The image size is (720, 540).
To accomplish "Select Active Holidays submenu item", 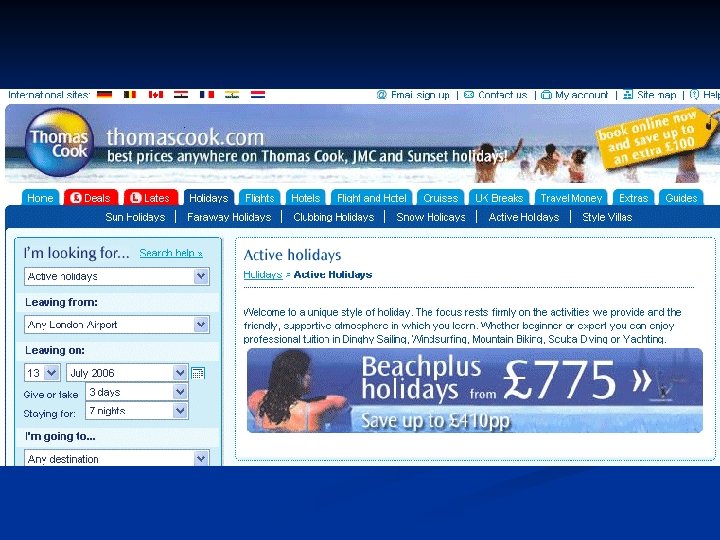I will pyautogui.click(x=524, y=217).
